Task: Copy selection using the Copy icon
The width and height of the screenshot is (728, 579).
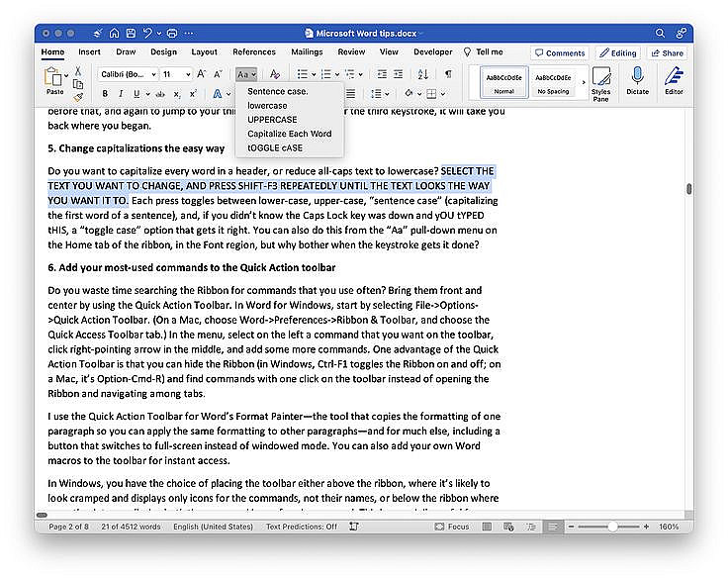Action: pos(78,84)
